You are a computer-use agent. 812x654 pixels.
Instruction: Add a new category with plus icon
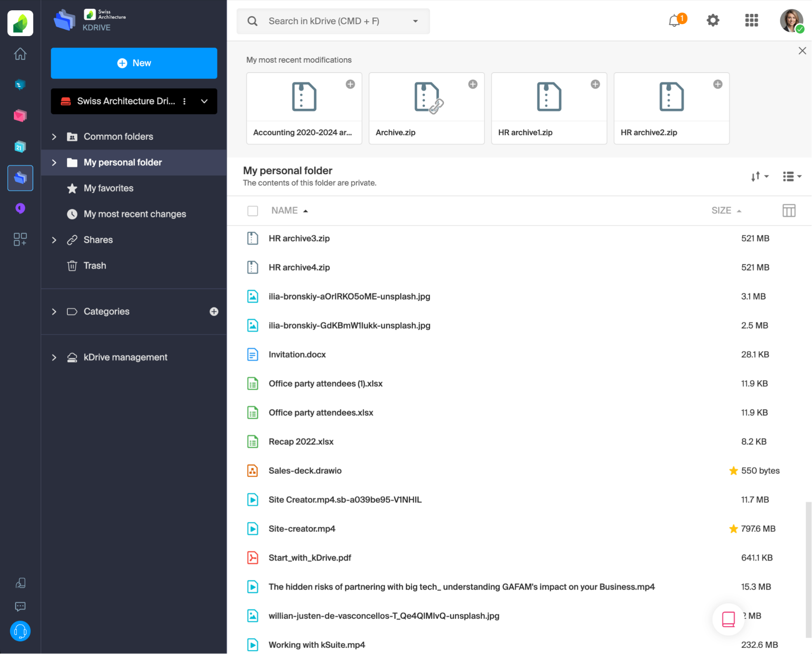pyautogui.click(x=214, y=312)
